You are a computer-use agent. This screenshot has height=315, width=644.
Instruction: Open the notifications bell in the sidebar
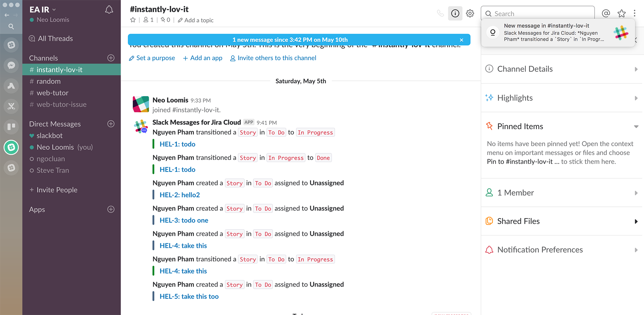coord(109,10)
